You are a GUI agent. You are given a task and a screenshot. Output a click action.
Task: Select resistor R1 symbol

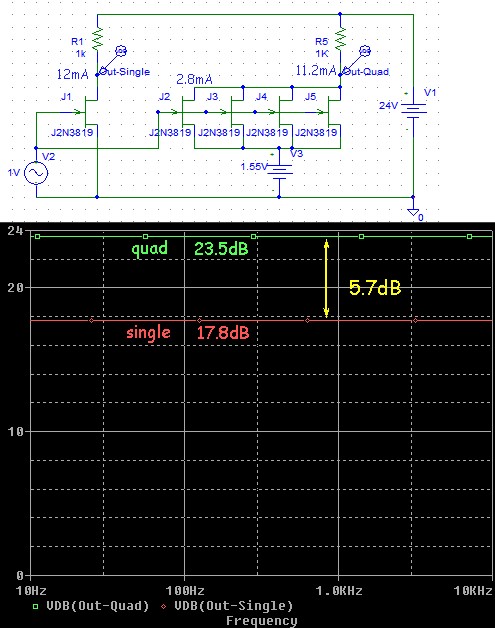coord(97,38)
